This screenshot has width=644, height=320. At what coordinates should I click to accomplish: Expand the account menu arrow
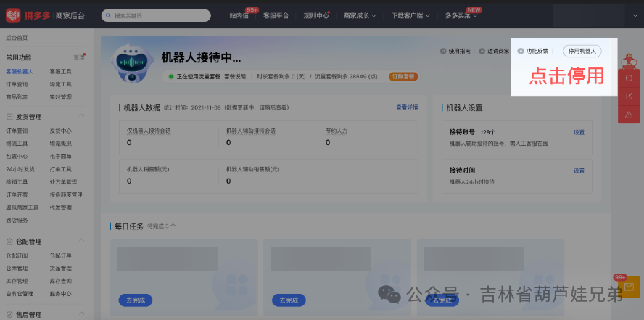click(x=635, y=16)
